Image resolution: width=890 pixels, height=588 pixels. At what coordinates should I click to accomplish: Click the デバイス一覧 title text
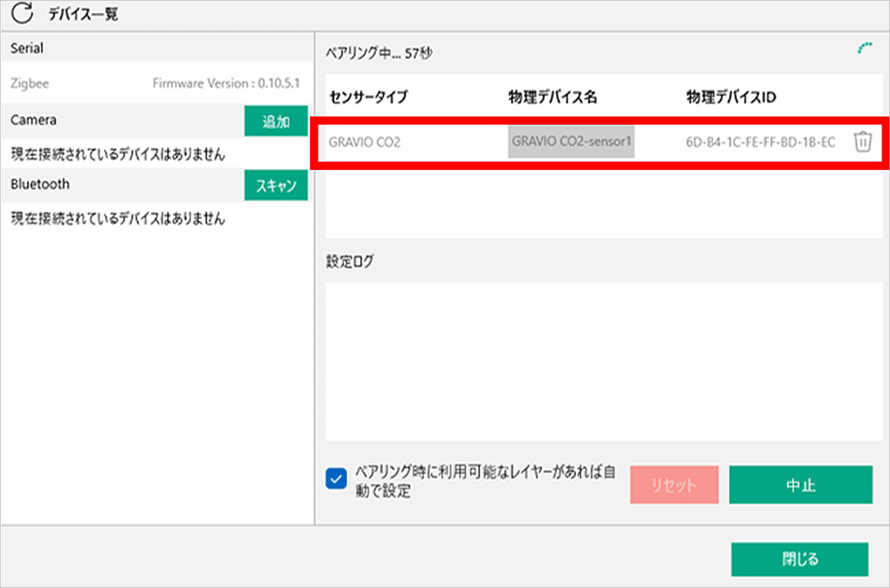click(x=83, y=14)
